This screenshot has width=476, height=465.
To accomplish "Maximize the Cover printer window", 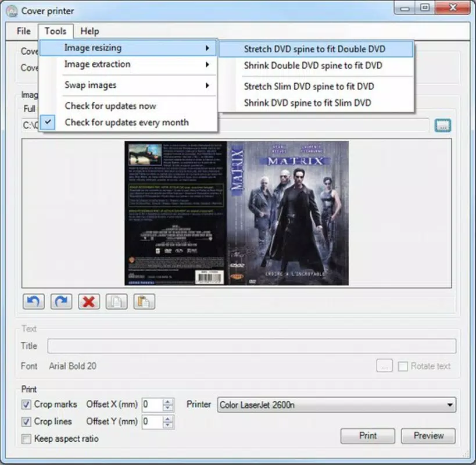I will tap(425, 8).
